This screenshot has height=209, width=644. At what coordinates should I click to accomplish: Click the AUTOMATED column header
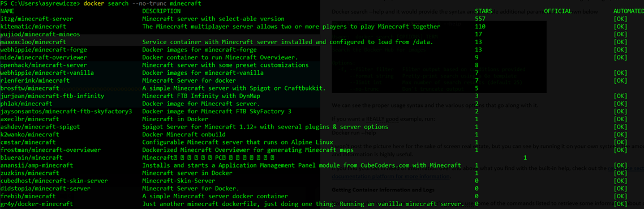[x=628, y=11]
